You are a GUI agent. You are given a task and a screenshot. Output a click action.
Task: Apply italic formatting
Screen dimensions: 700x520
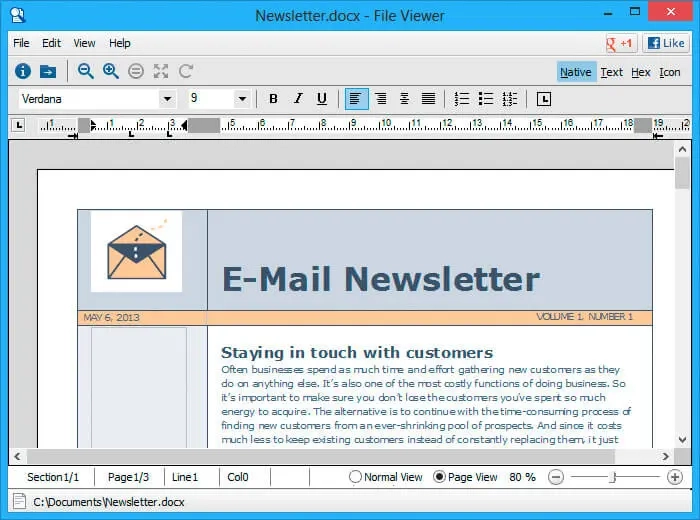coord(297,99)
